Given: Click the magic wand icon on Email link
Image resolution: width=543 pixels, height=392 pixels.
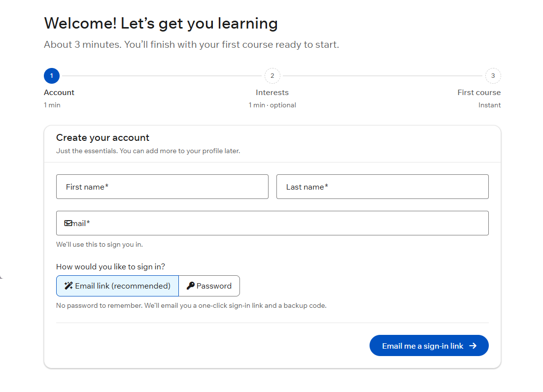Looking at the screenshot, I should 68,286.
